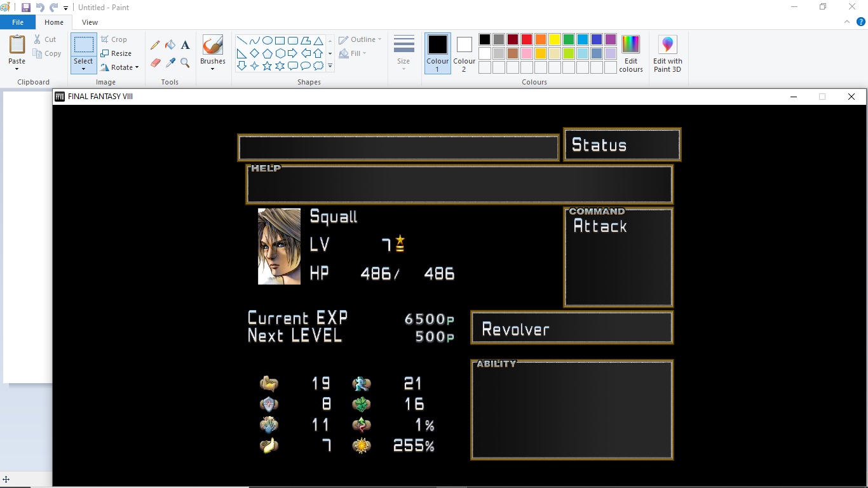Click the Undo arrow in title bar

pyautogui.click(x=40, y=8)
